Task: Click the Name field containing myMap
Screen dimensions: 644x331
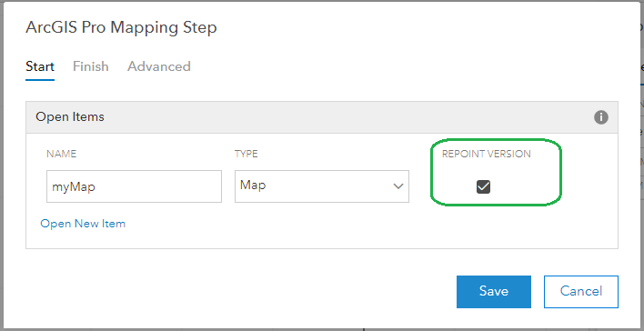Action: tap(134, 186)
